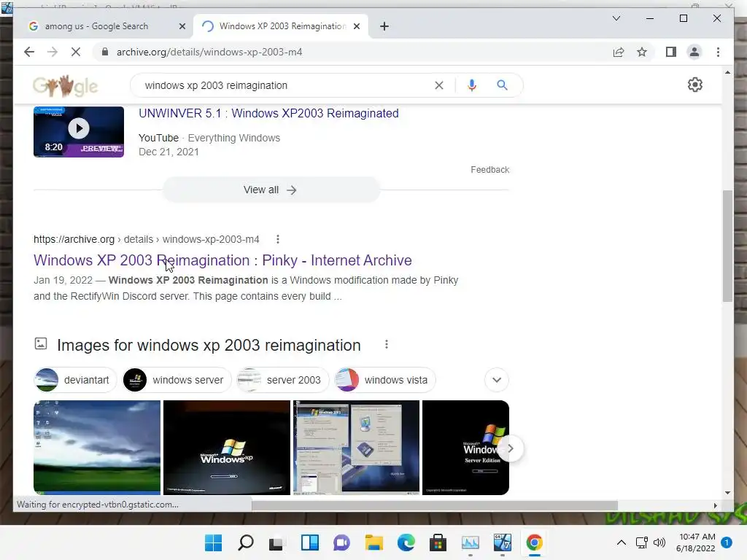Click View all videos button
This screenshot has height=560, width=747.
pos(271,190)
